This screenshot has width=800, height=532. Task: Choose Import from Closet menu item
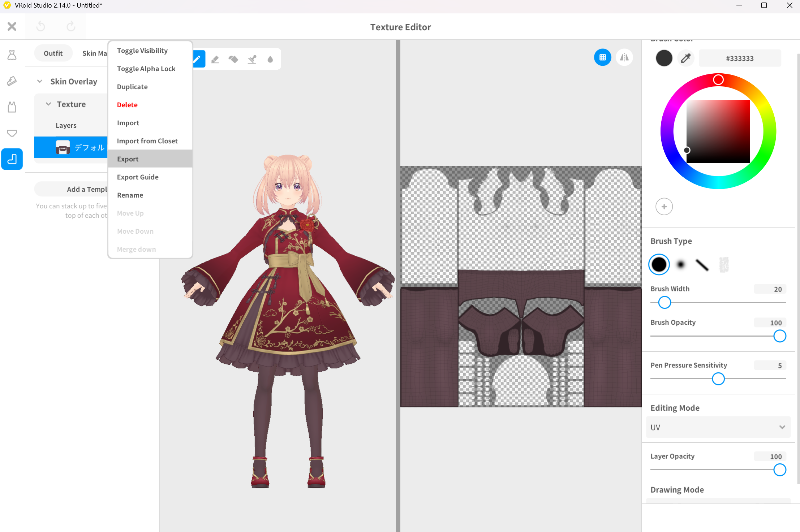click(x=150, y=141)
